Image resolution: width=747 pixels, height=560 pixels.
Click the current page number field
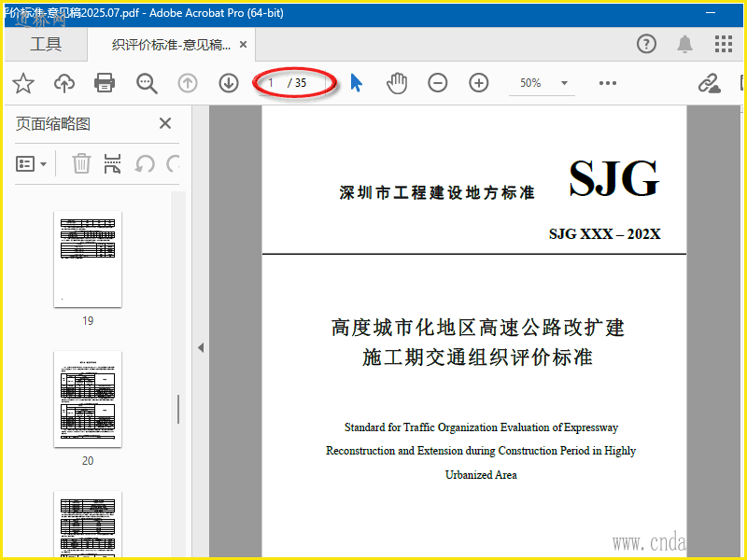point(272,83)
